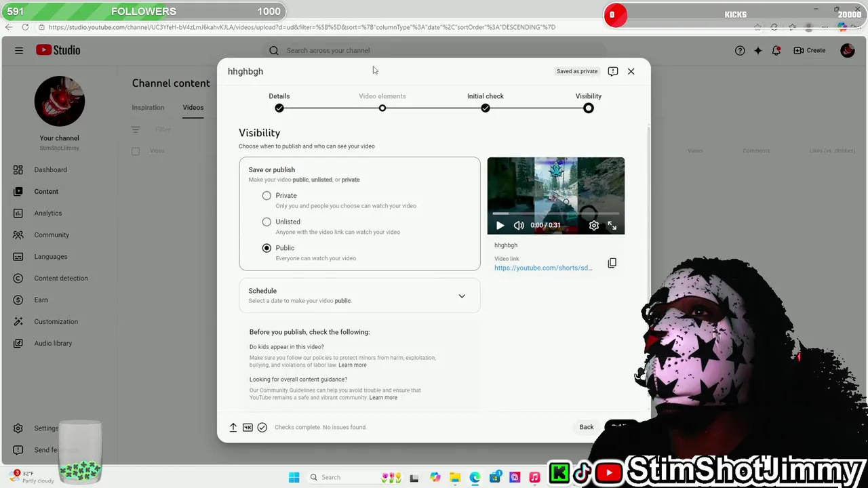Go to the YouTube Studio logo home
Screen dimensions: 868x488
58,50
